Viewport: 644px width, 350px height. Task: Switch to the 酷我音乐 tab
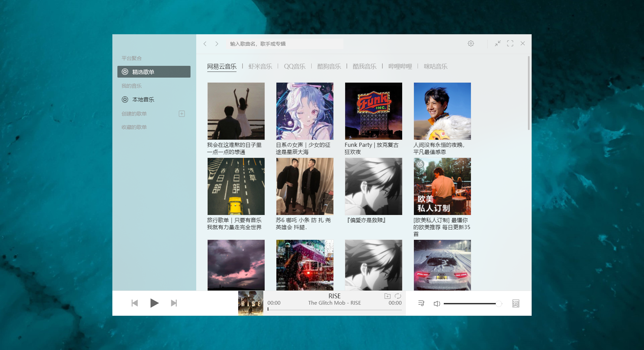click(365, 67)
